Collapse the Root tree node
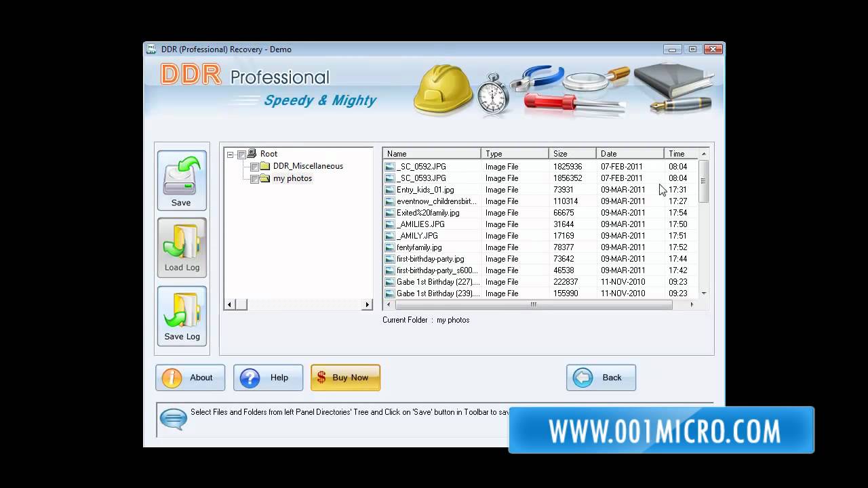Screen dimensions: 868x488 [x=230, y=155]
